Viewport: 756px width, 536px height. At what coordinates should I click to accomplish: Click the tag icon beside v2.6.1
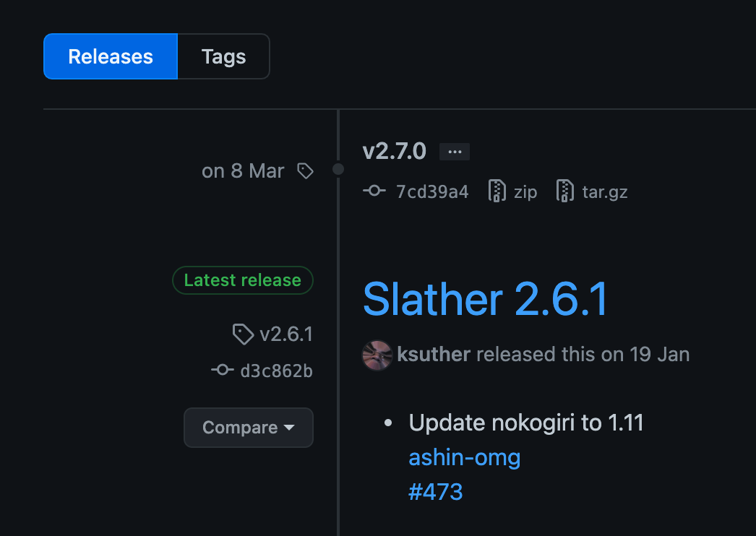pyautogui.click(x=243, y=334)
